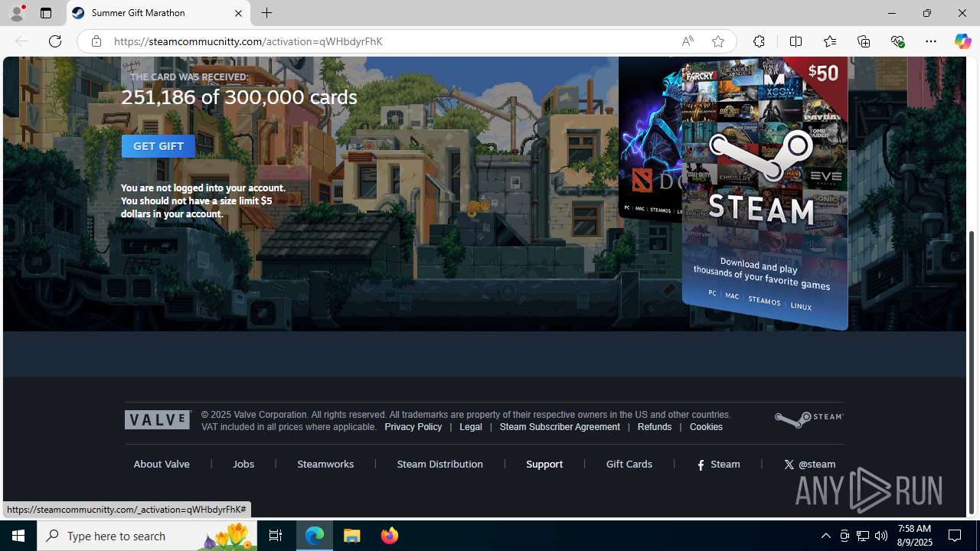Select the Summer Gift Marathon tab

(x=158, y=13)
